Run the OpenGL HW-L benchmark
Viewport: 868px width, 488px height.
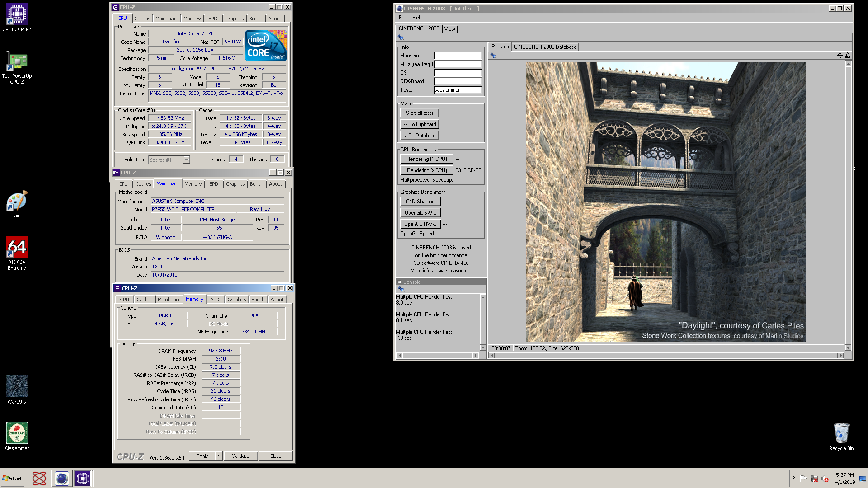coord(420,224)
